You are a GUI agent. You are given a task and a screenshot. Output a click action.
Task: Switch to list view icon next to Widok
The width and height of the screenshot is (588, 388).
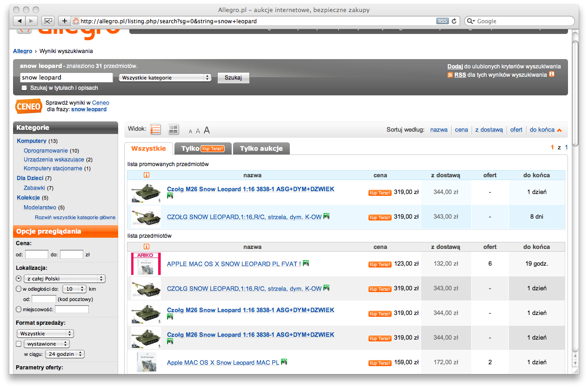click(x=156, y=129)
